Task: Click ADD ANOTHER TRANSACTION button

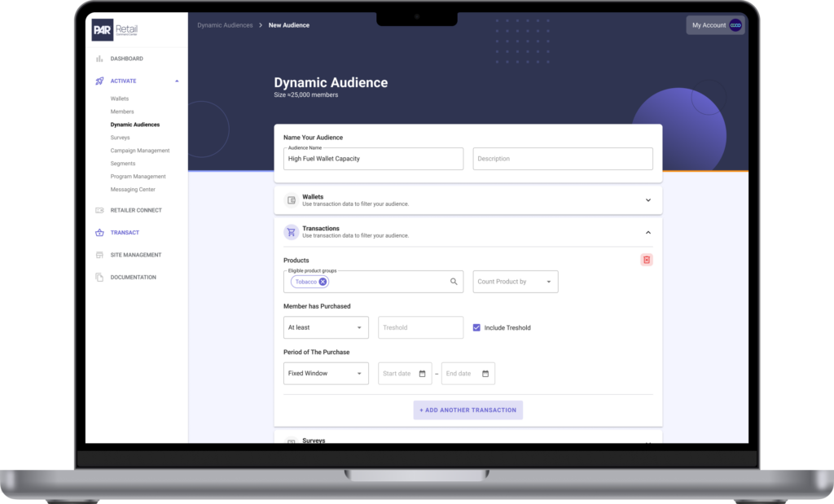Action: coord(467,410)
